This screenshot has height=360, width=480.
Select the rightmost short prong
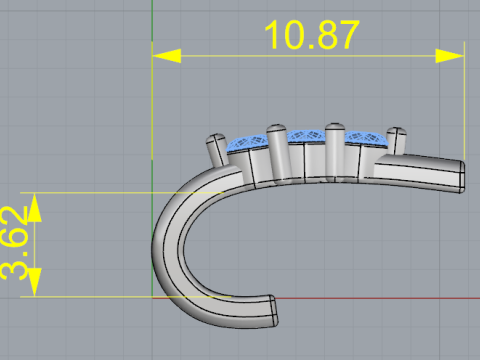click(x=396, y=140)
